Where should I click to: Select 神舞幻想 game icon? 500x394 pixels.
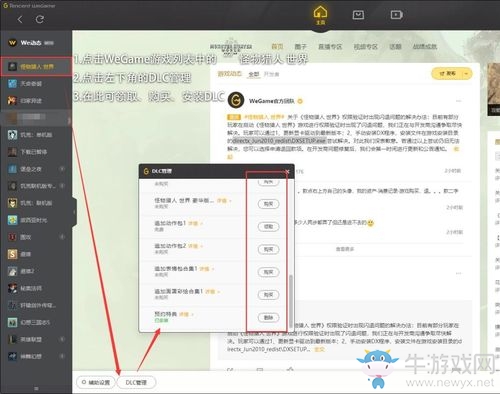[x=12, y=356]
